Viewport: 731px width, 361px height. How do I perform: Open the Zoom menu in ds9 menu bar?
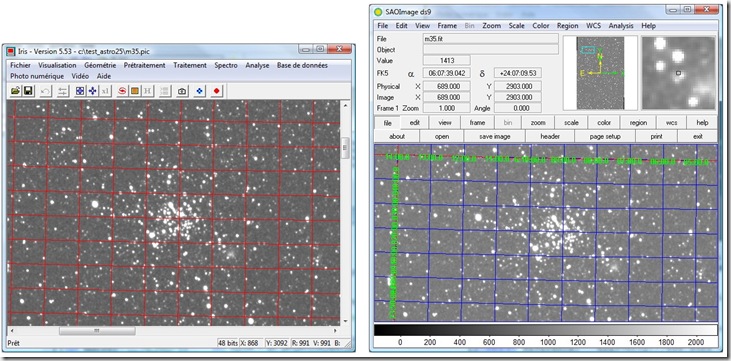point(491,26)
